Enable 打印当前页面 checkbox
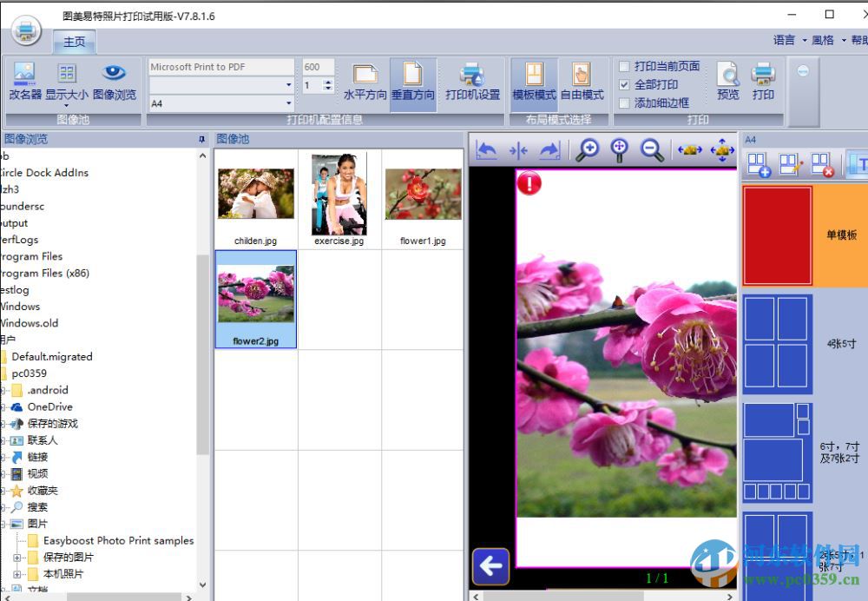 point(624,67)
